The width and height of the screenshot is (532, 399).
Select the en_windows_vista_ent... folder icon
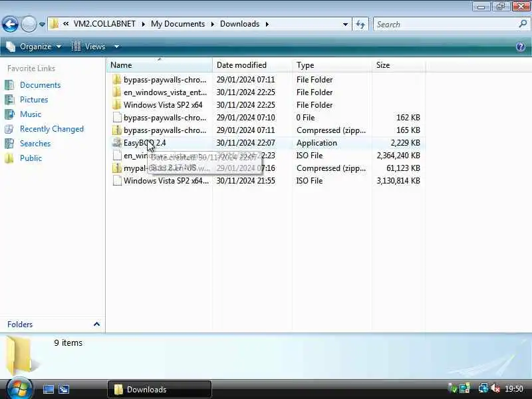[x=117, y=92]
